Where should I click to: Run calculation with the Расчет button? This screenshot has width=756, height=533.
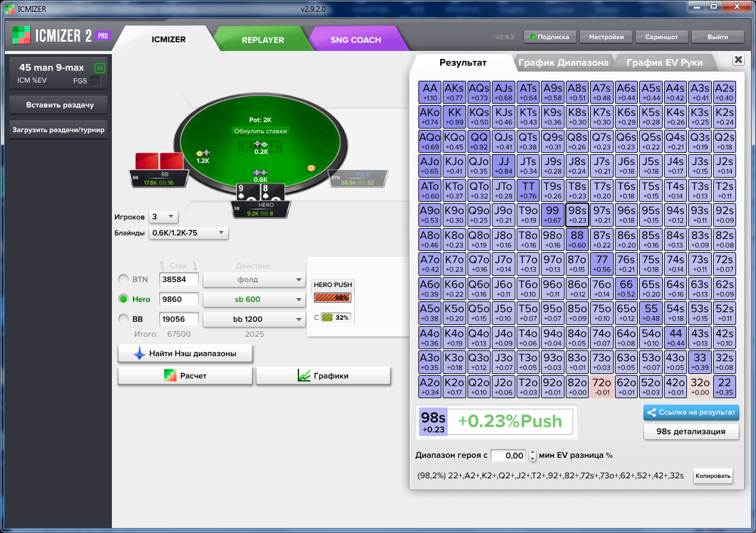pyautogui.click(x=185, y=376)
